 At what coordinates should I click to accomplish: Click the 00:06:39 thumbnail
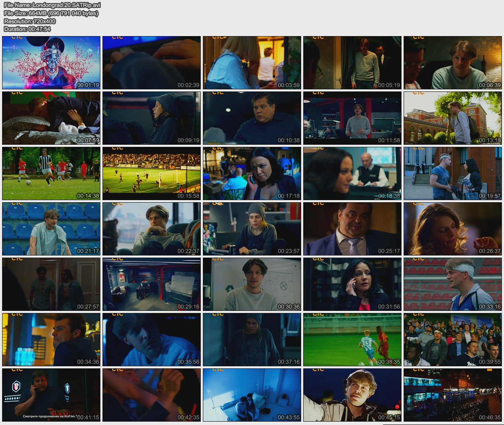click(x=453, y=63)
